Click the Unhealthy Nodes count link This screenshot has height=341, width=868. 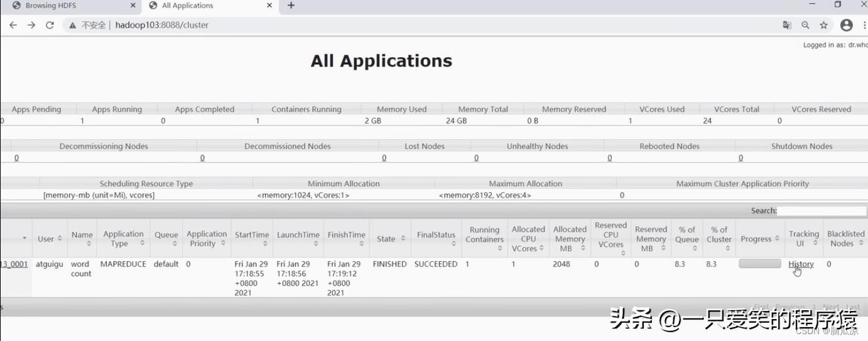tap(476, 158)
